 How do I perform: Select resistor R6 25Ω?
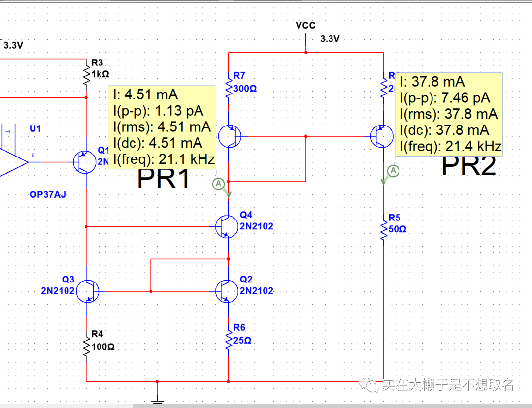point(229,340)
